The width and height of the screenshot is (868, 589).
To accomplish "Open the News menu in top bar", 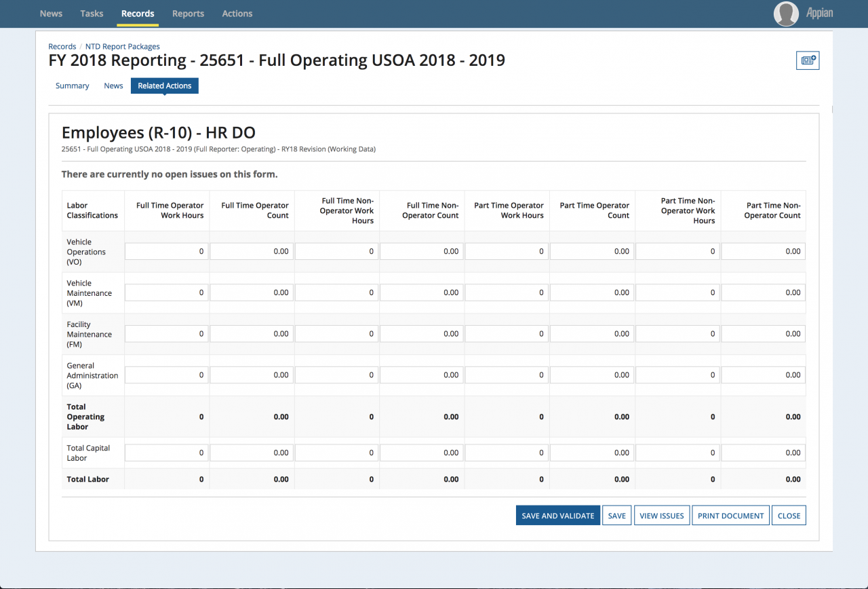I will click(51, 14).
